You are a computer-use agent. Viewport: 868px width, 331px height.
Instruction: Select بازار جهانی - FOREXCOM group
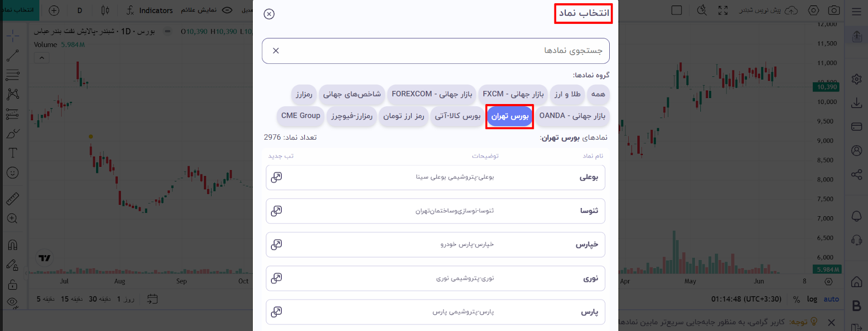point(432,94)
